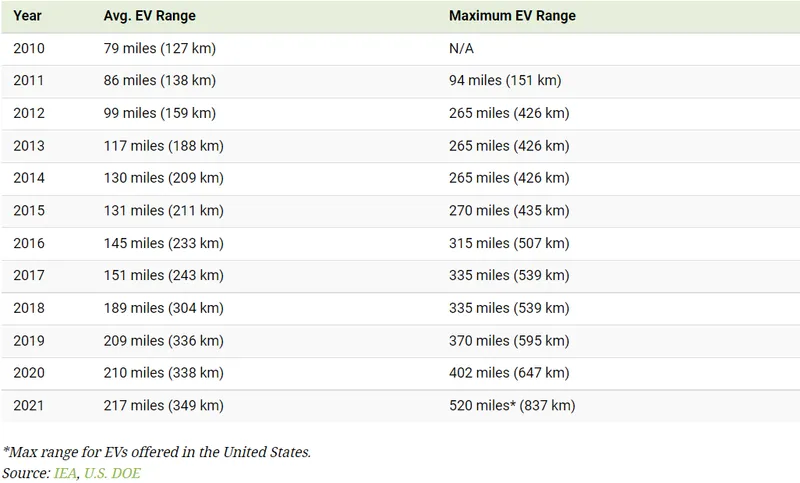Click the 189 miles (304 km) cell
The image size is (800, 483).
(x=164, y=308)
